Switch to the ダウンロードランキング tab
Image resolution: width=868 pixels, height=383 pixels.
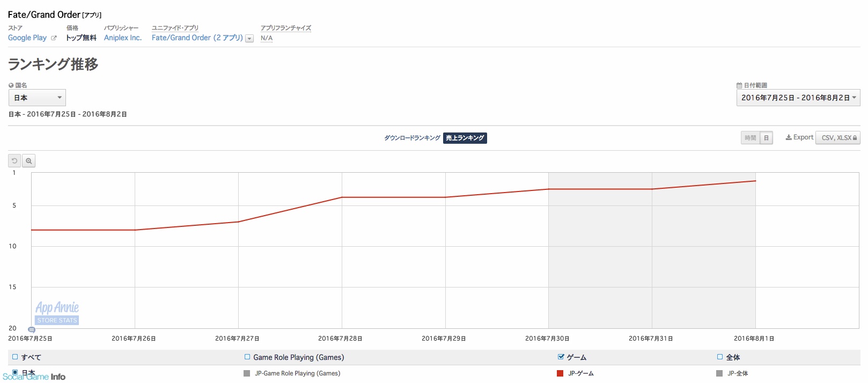tap(412, 138)
